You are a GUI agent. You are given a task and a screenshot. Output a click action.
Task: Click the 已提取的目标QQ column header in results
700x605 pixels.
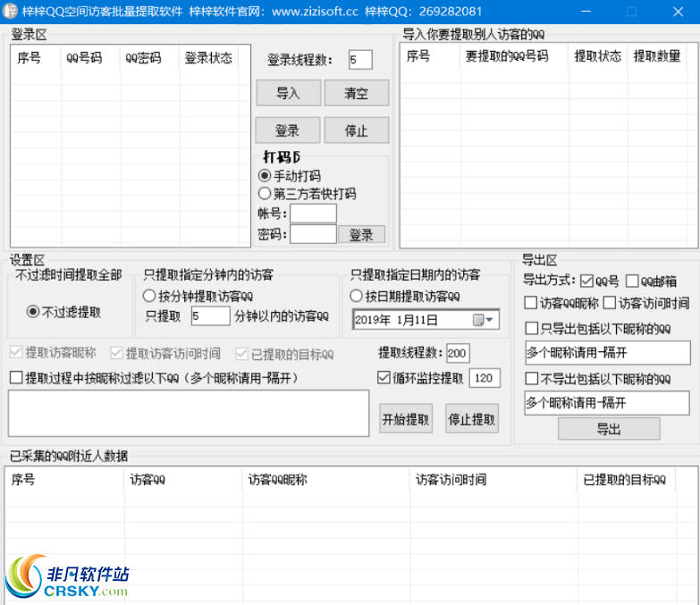(x=627, y=480)
